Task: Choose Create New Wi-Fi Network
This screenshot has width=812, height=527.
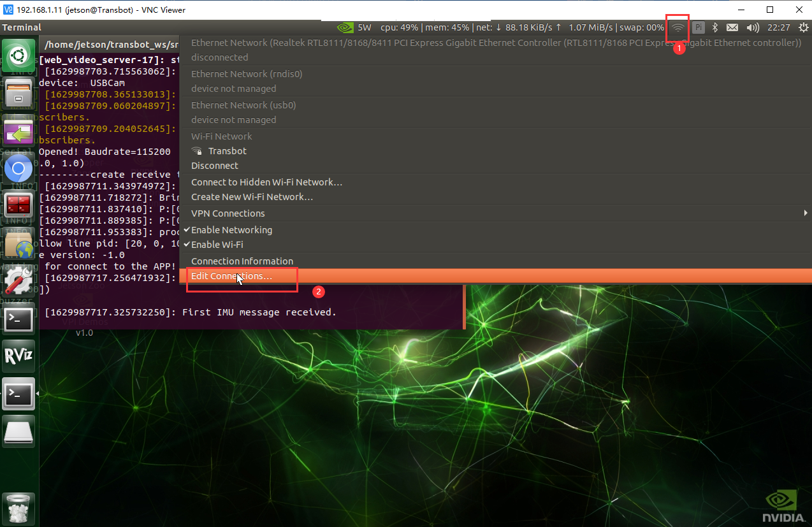Action: (495, 197)
